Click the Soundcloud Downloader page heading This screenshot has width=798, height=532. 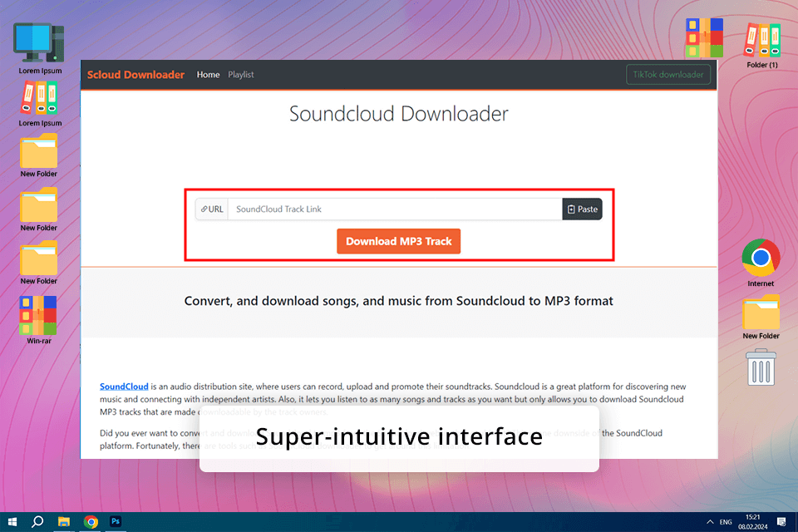tap(398, 114)
